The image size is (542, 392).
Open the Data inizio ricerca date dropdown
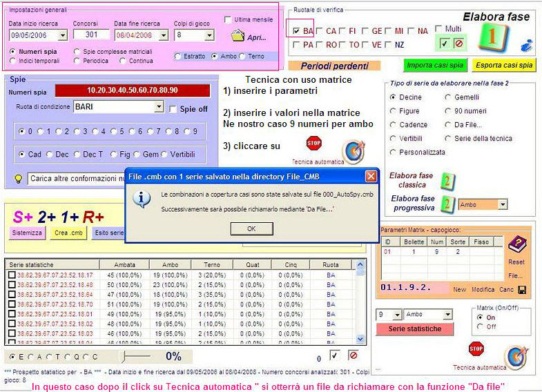pos(62,35)
